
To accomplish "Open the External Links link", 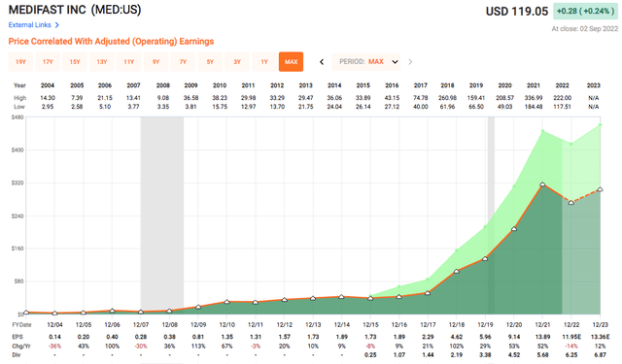I will pyautogui.click(x=30, y=25).
